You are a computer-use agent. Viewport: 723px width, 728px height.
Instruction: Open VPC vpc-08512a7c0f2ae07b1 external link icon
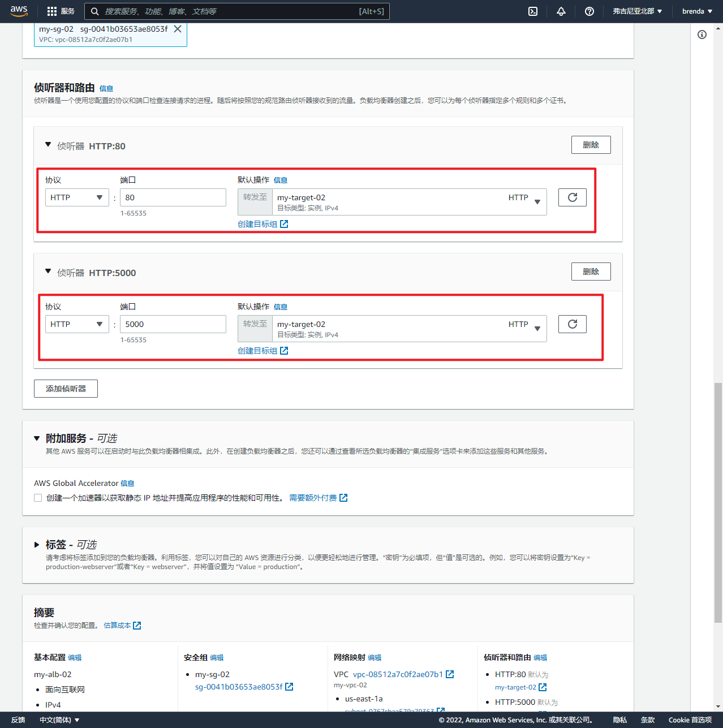(450, 674)
